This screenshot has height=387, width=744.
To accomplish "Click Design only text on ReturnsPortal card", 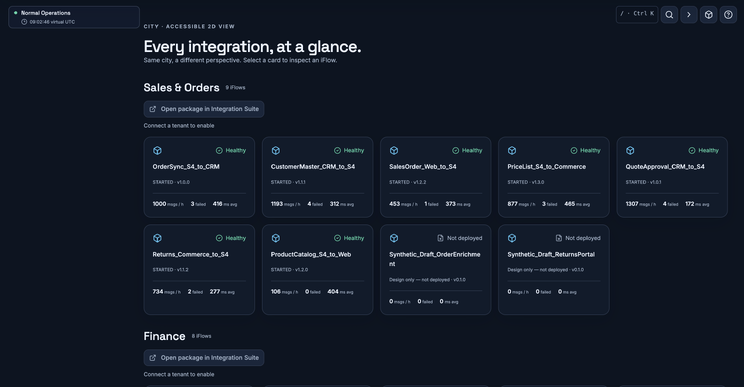I will coord(546,270).
